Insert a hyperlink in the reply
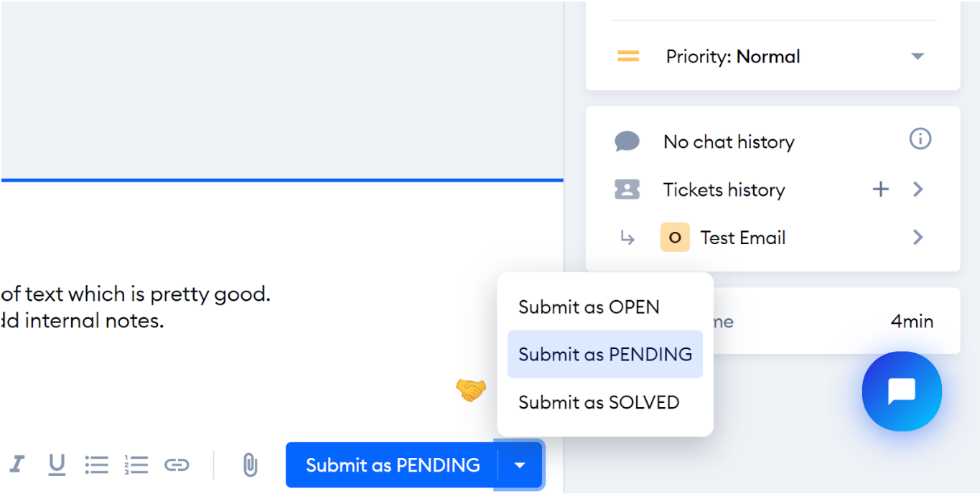The height and width of the screenshot is (494, 980). (177, 465)
